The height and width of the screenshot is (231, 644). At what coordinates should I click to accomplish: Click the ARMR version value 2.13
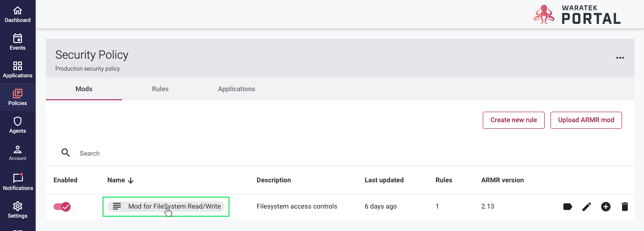point(488,207)
